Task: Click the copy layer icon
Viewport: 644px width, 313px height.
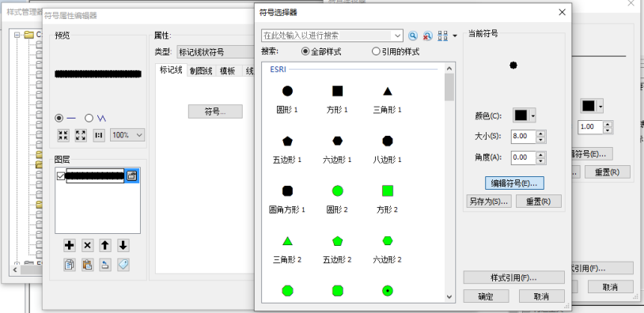Action: 70,265
